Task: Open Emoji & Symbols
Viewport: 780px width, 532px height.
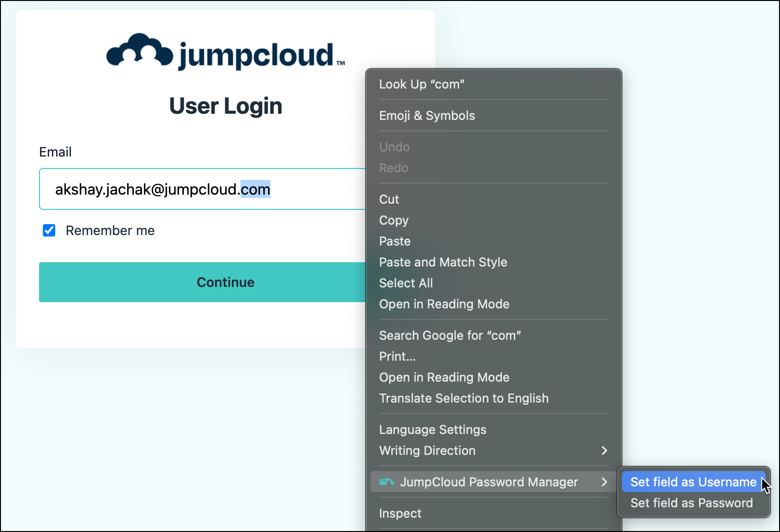Action: [427, 116]
